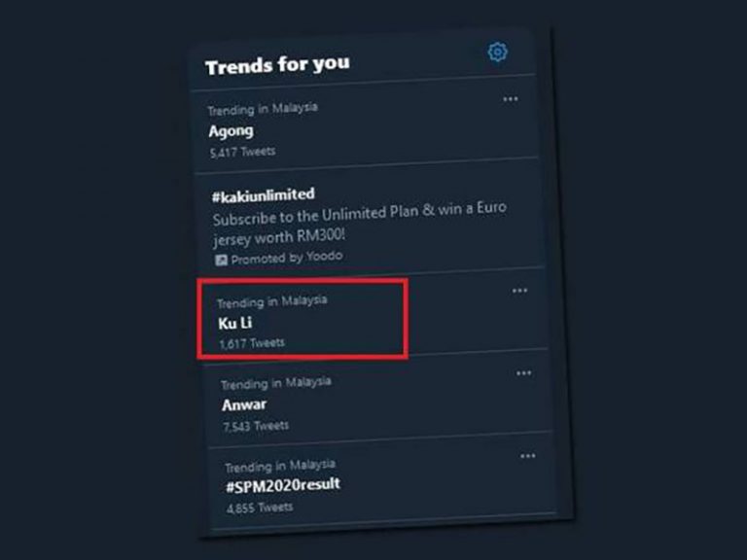Open more options for Anwar trend
The image size is (747, 560).
pyautogui.click(x=523, y=373)
